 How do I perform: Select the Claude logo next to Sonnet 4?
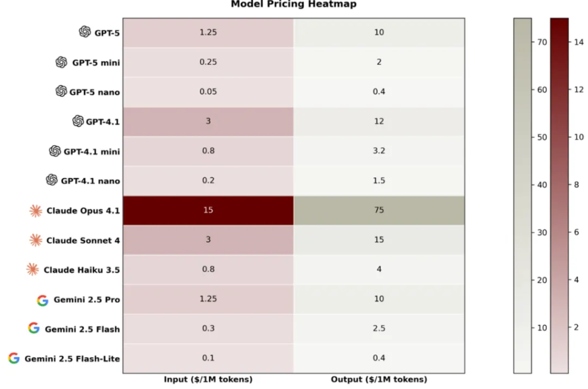(x=36, y=240)
